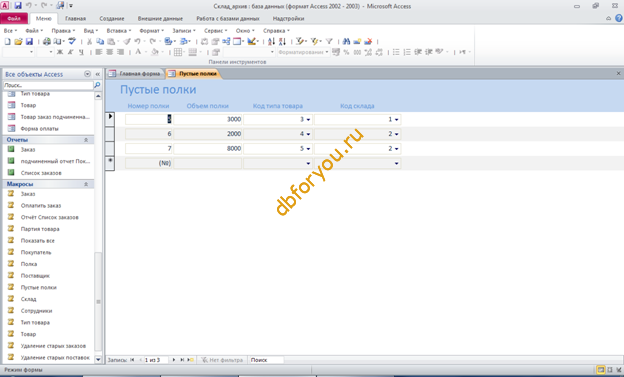Click the Поиск field in record navigator

click(266, 360)
